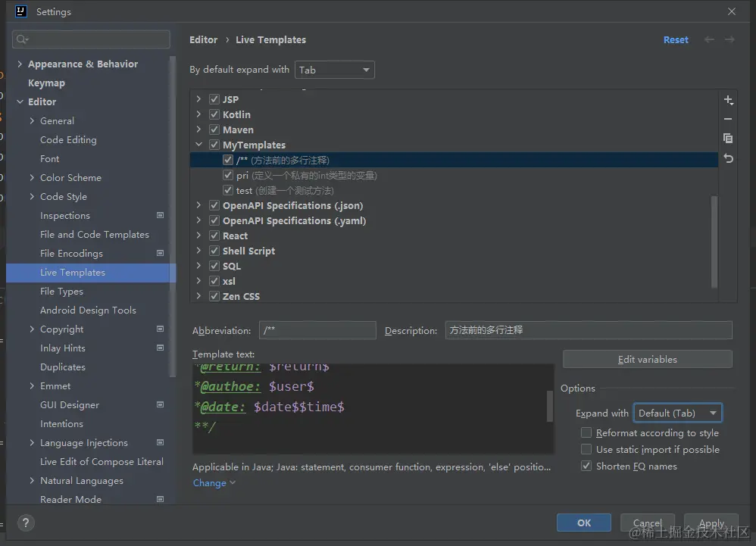Duplicate the selected template with the copy icon
756x546 pixels.
[x=728, y=139]
